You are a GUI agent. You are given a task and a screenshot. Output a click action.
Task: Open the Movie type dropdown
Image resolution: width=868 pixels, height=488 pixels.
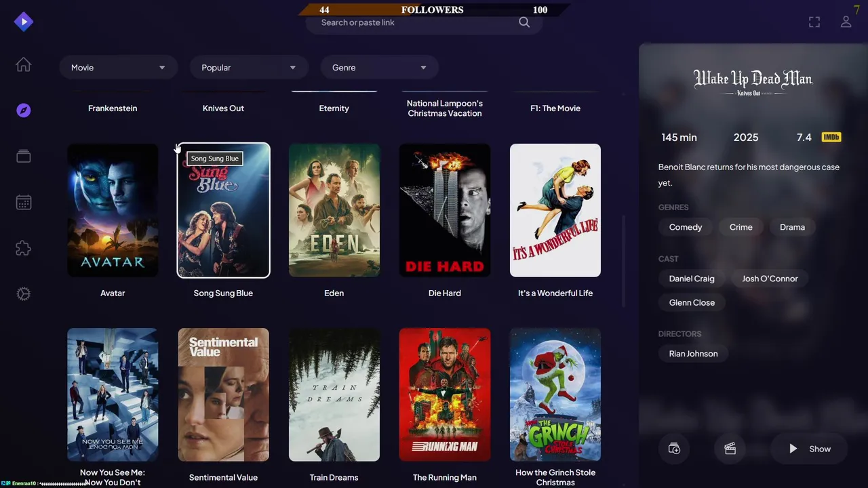coord(119,68)
